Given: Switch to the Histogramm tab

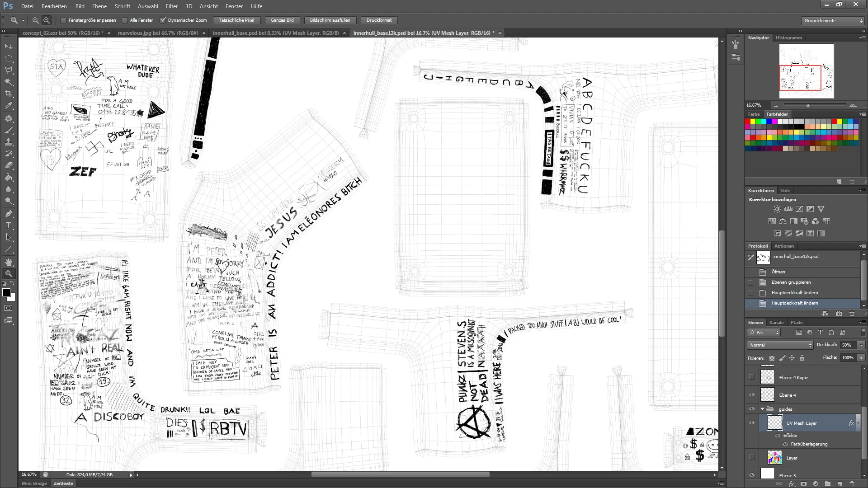Looking at the screenshot, I should [789, 38].
